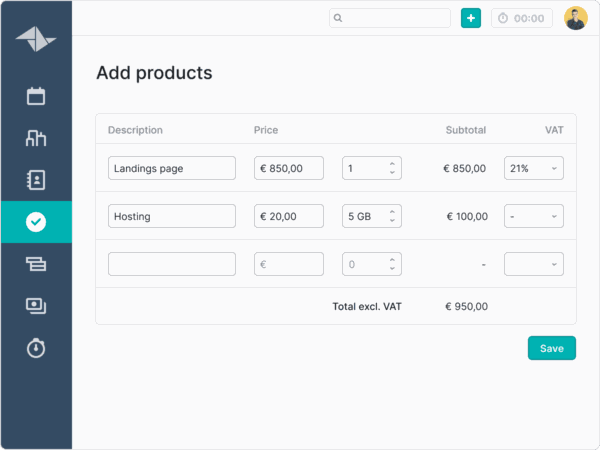Image resolution: width=600 pixels, height=450 pixels.
Task: Open the 21% VAT dropdown
Action: (534, 168)
